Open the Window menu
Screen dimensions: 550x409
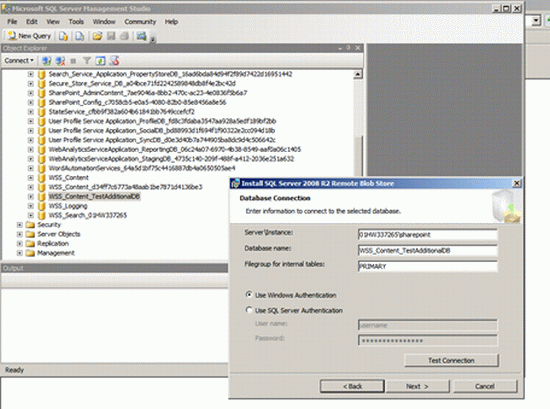click(x=104, y=22)
